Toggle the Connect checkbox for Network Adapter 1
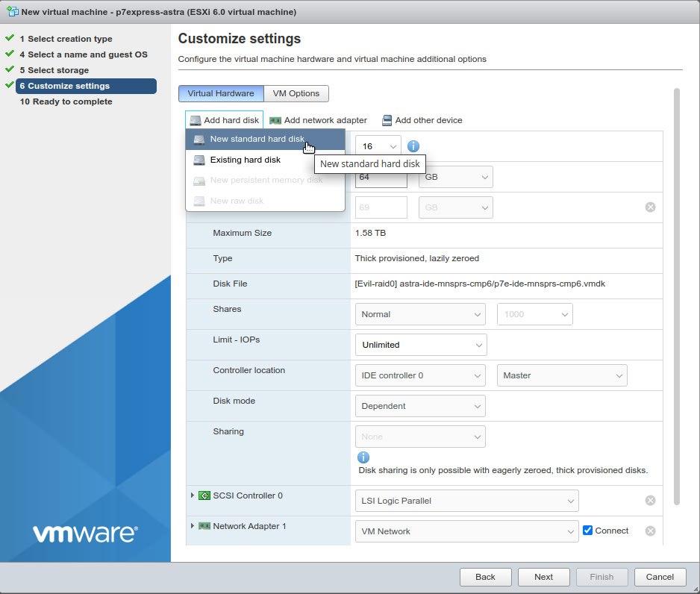 588,531
